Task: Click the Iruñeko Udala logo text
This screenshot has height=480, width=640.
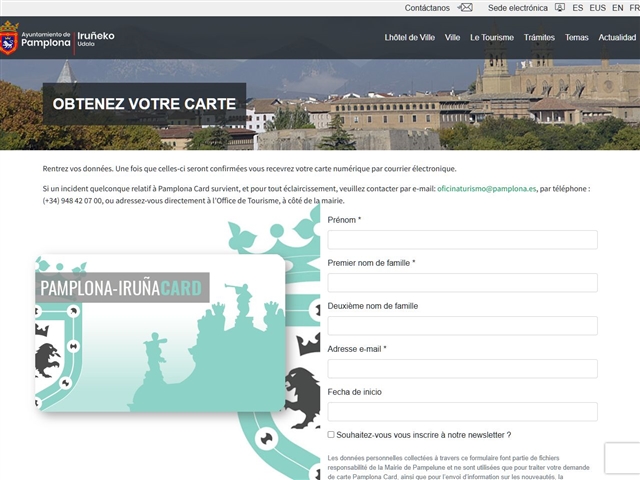Action: (x=96, y=38)
